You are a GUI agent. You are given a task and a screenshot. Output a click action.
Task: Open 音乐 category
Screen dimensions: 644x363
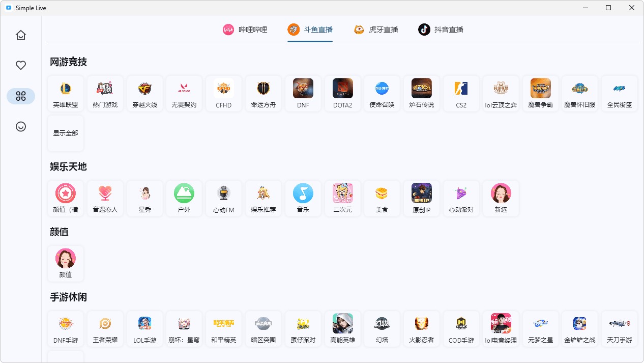[x=303, y=199]
